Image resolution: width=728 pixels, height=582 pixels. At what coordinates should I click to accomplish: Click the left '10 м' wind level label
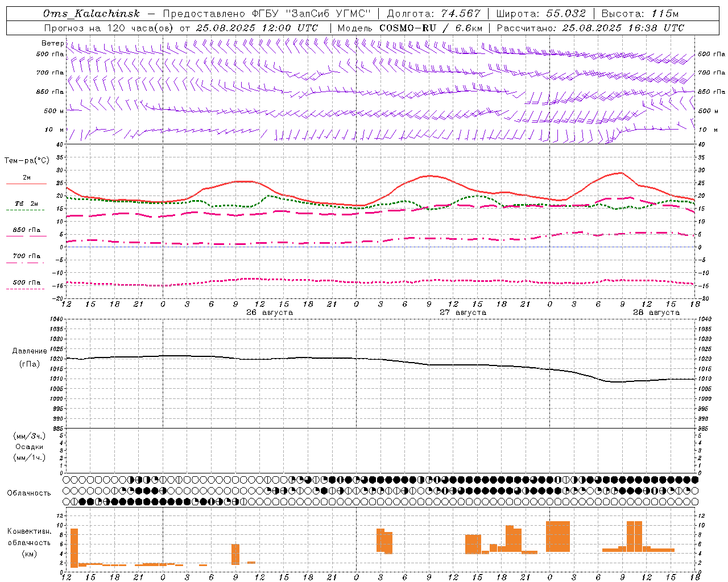click(x=54, y=130)
